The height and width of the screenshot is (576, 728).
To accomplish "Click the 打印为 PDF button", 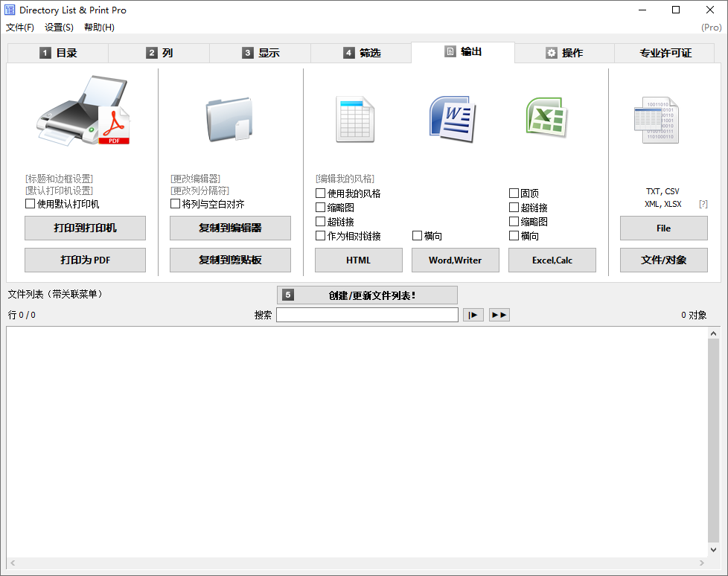I will pos(84,260).
